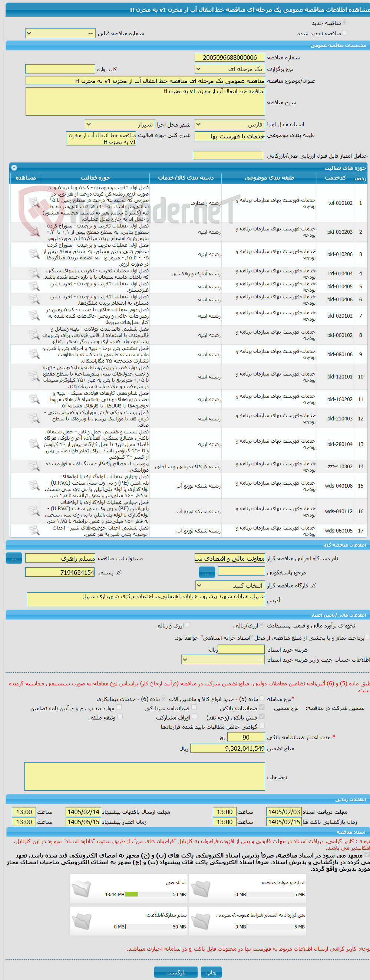370x980 pixels.
Task: Click سایر مدارک/اطلاعات size bar
Action: coord(148,927)
